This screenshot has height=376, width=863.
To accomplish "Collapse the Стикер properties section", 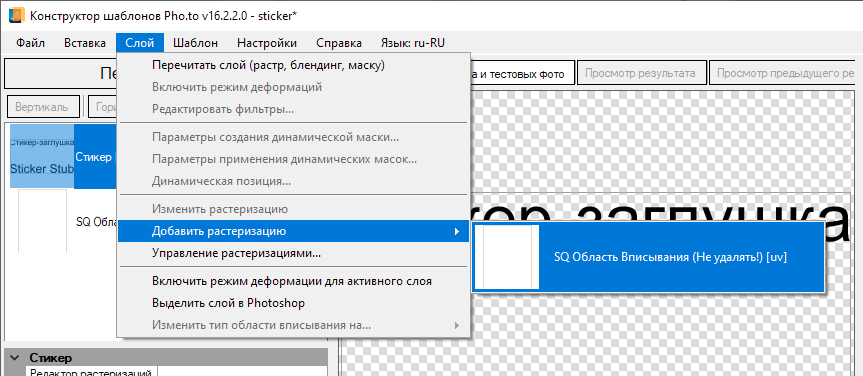I will click(14, 358).
